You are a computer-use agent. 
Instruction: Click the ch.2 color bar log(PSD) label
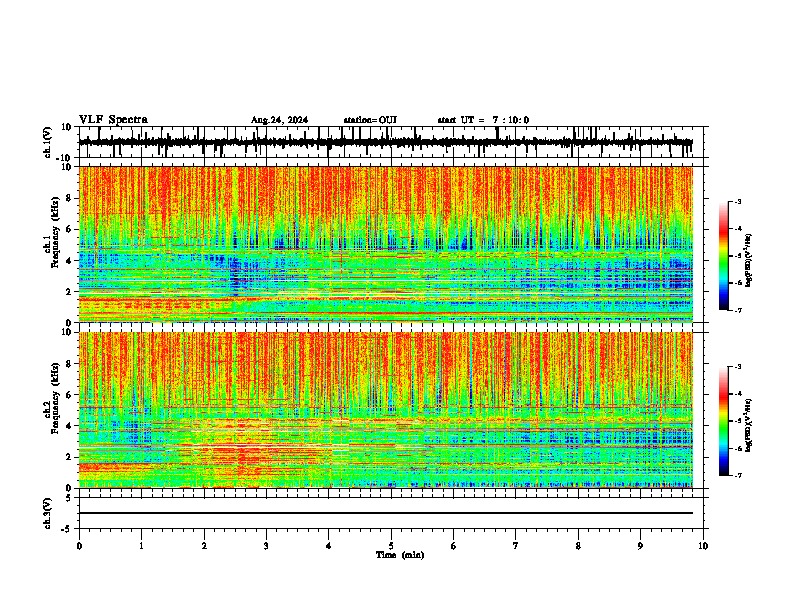pos(748,425)
